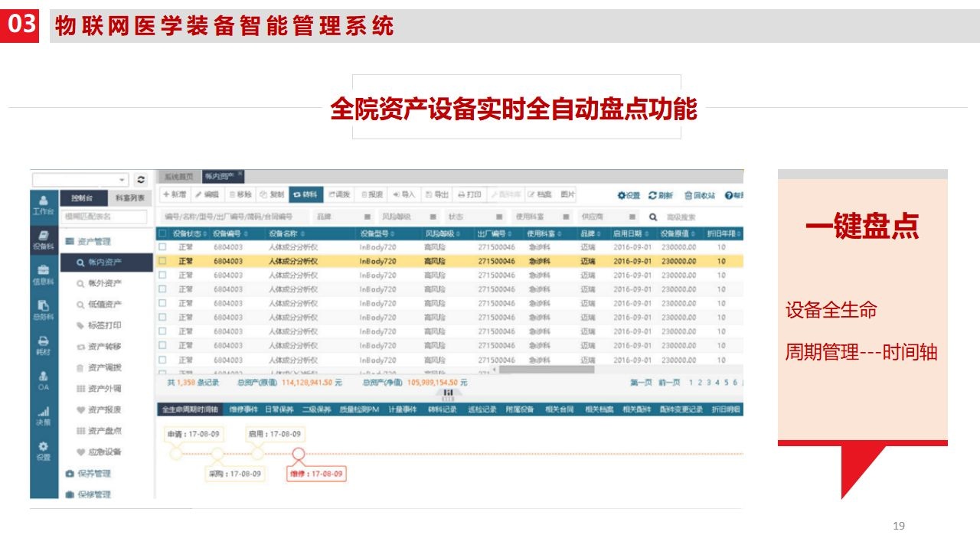Click the reload icon beside the top-left combo box
980x551 pixels.
[141, 179]
